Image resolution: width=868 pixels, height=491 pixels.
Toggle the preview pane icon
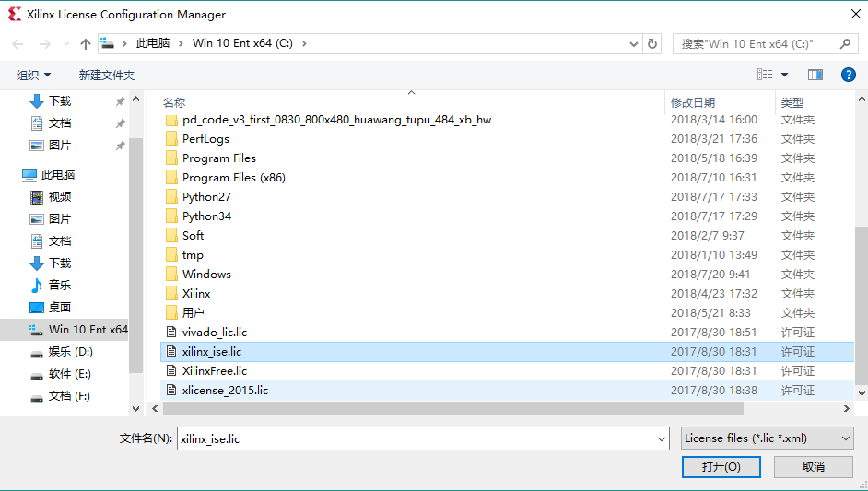(815, 75)
